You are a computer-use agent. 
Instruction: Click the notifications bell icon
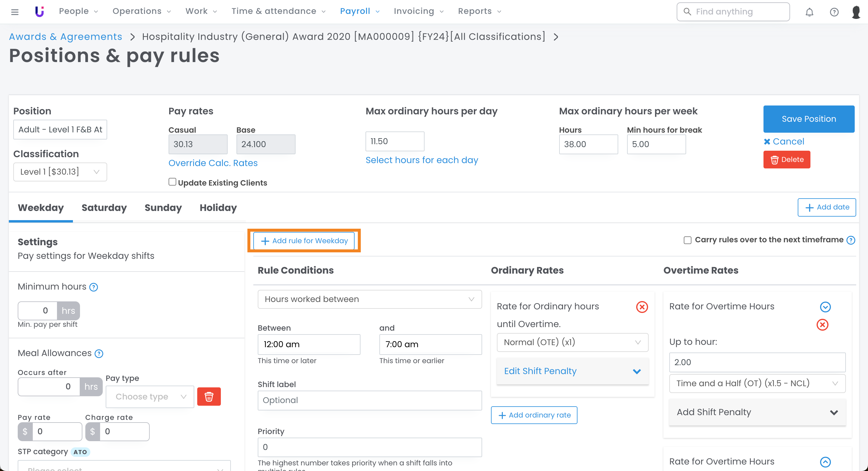809,12
